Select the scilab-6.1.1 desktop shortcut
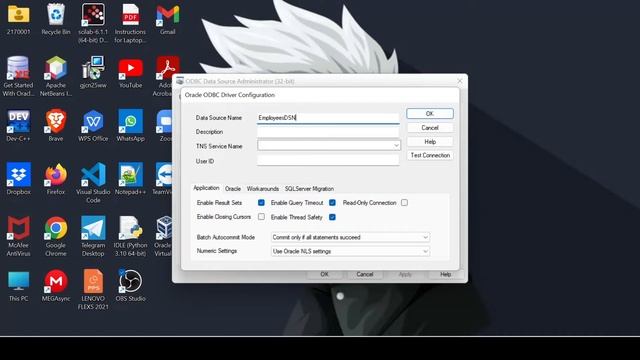 [x=93, y=23]
